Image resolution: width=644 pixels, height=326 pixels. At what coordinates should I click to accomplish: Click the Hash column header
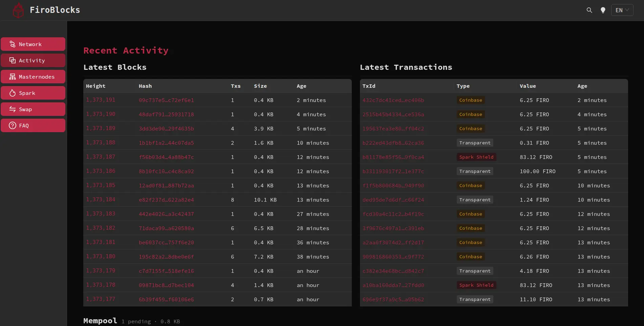pos(145,86)
